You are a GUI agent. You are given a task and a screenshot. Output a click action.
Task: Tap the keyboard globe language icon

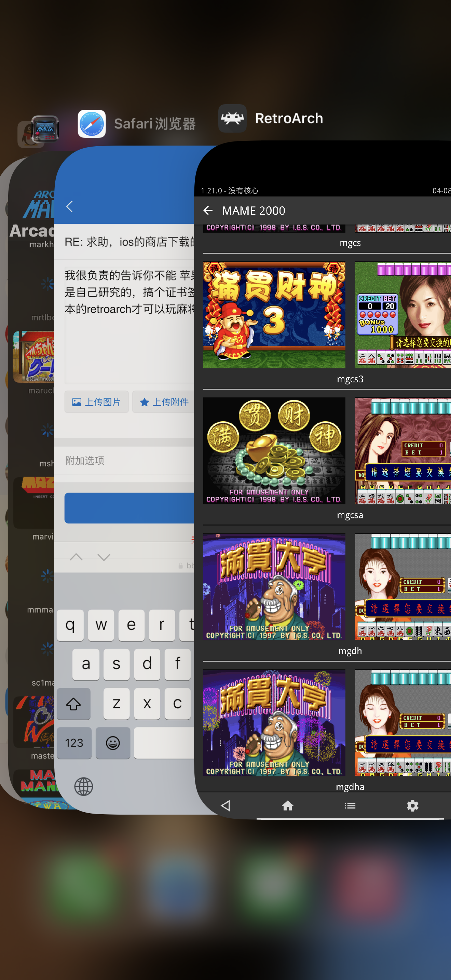84,786
